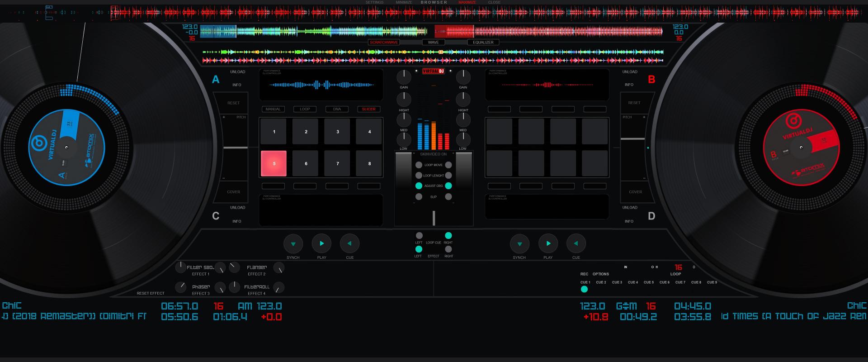Disable left ADJUST CBG toggle
This screenshot has width=868, height=362.
point(419,186)
